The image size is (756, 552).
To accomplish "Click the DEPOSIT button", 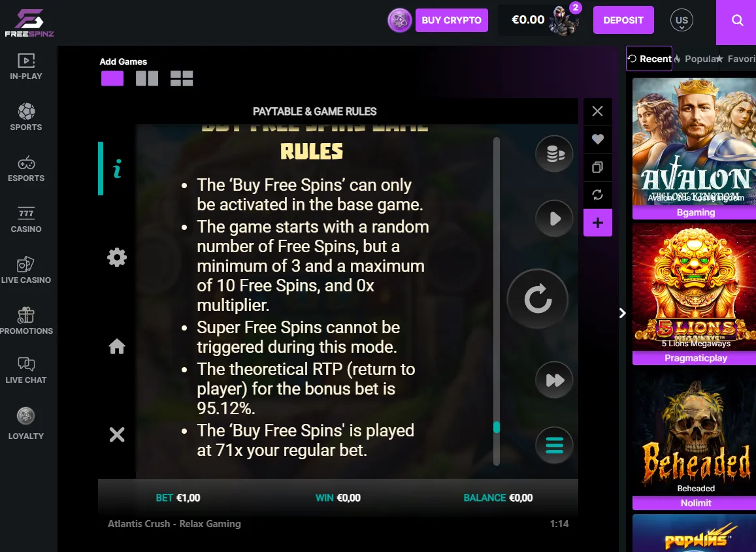I will point(623,20).
